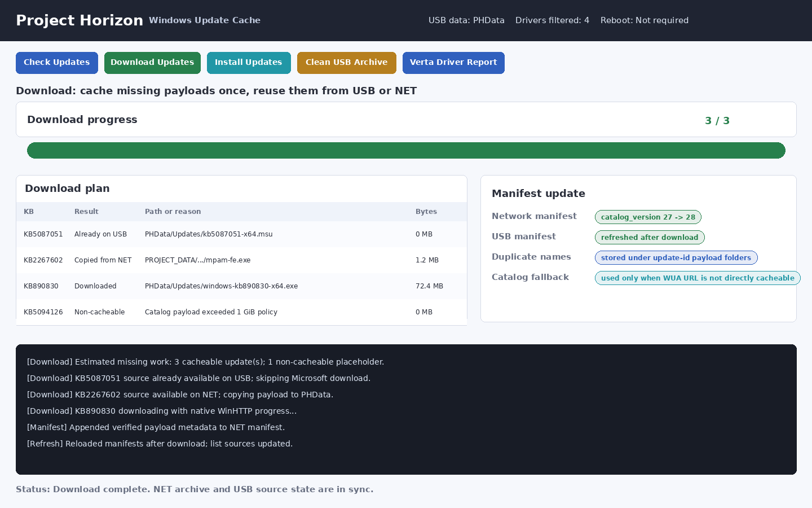The width and height of the screenshot is (812, 508).
Task: Click the USB manifest label
Action: click(524, 237)
